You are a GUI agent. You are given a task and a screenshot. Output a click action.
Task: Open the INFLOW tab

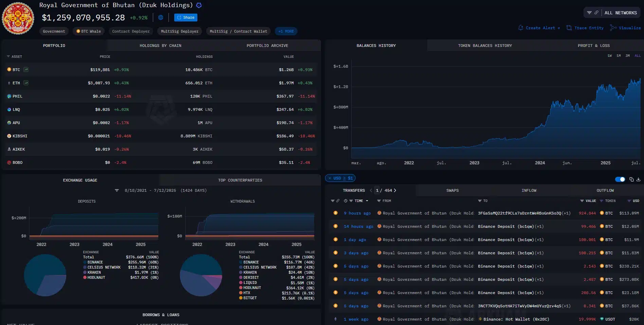(x=529, y=190)
